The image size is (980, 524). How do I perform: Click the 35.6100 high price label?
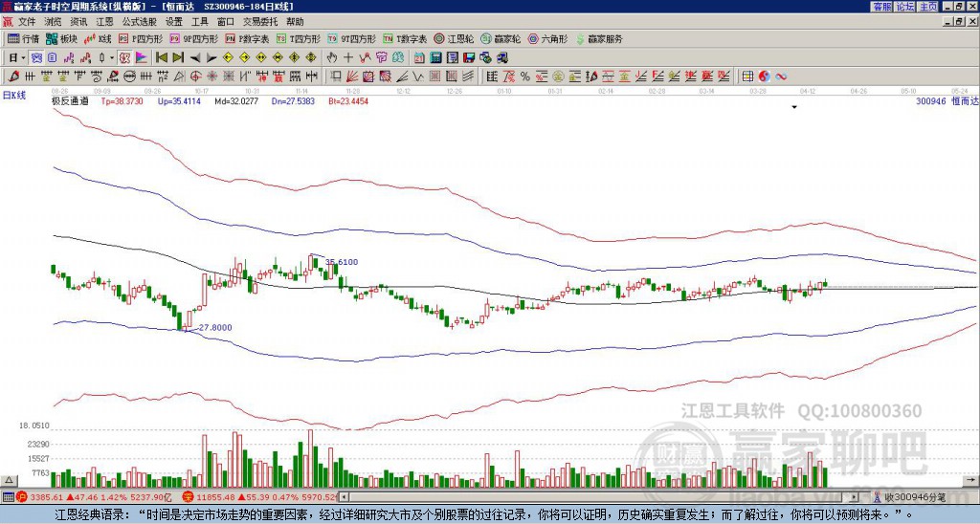[342, 262]
